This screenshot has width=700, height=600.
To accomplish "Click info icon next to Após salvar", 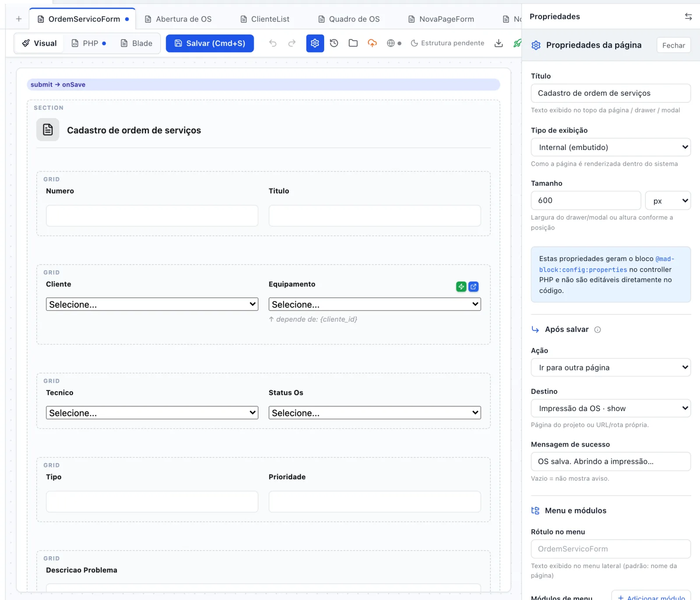I will [598, 330].
